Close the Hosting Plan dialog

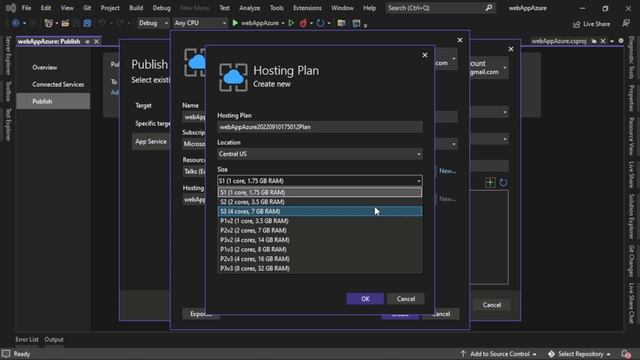pos(425,55)
